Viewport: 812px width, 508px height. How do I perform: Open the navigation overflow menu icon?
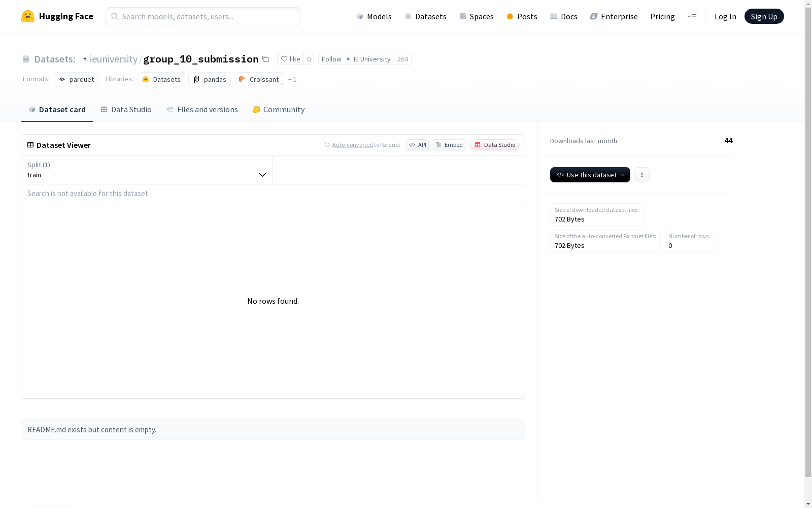(x=692, y=16)
